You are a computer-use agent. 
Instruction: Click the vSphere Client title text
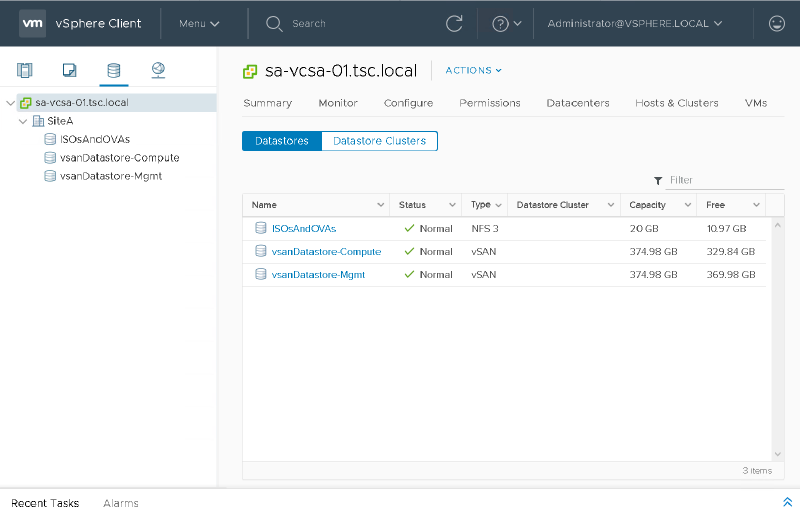[x=98, y=23]
